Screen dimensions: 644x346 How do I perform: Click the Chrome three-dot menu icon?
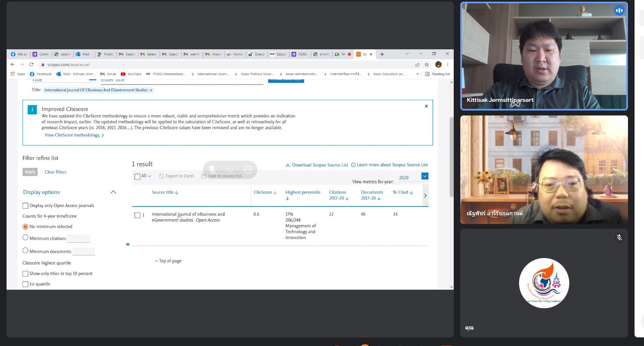click(448, 65)
